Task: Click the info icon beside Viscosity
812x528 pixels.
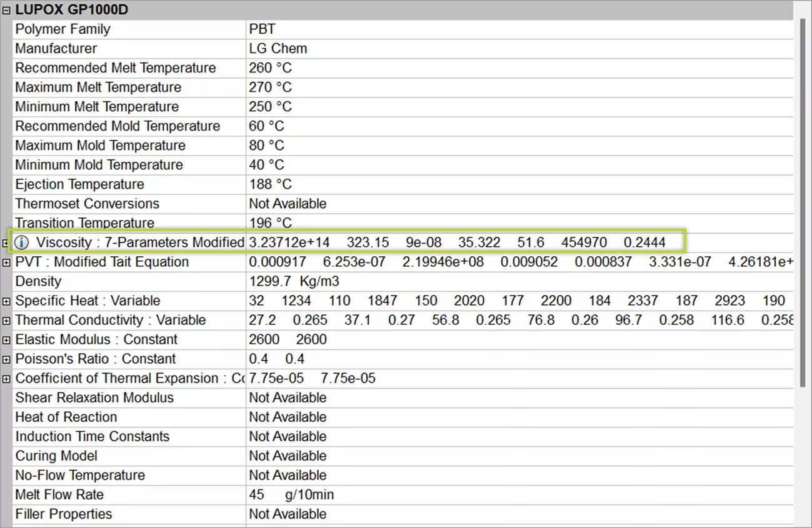Action: (x=22, y=242)
